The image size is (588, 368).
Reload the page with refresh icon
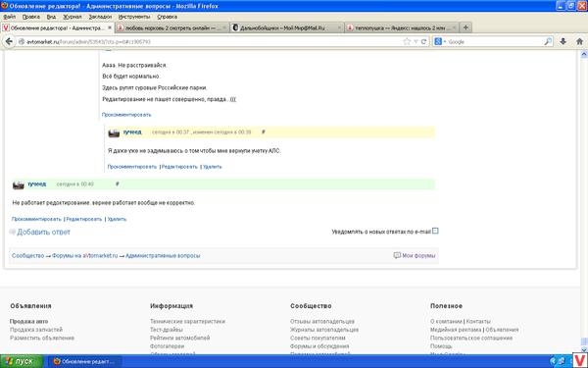[x=423, y=41]
